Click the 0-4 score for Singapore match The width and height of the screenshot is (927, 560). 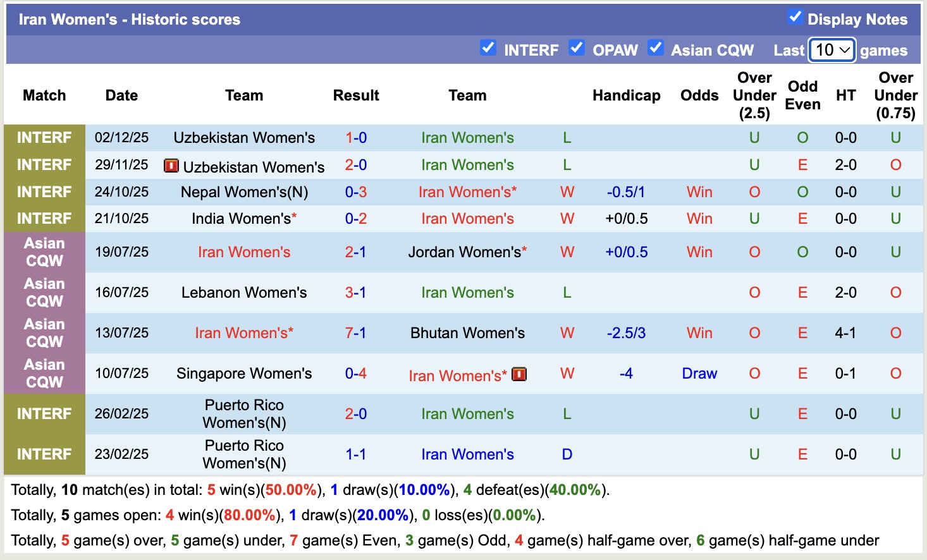pos(356,374)
